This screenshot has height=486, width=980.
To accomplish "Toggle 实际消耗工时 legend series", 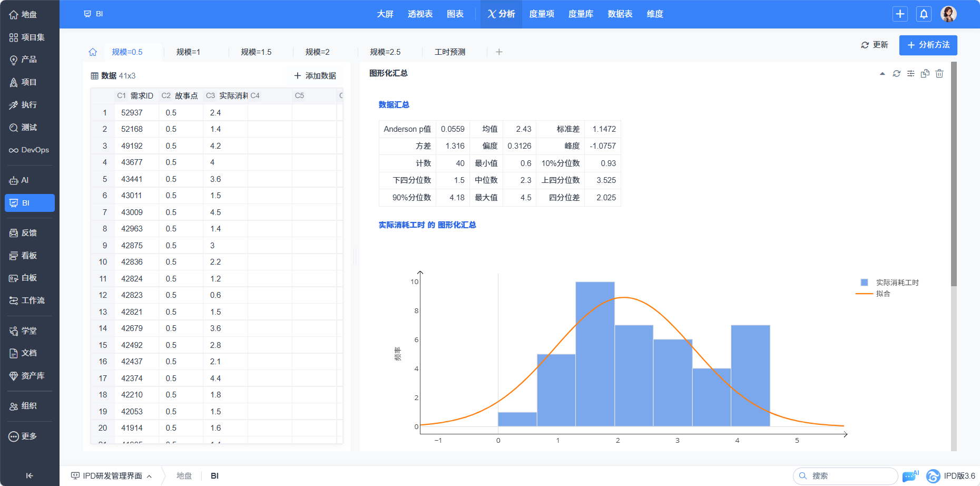I will (889, 283).
